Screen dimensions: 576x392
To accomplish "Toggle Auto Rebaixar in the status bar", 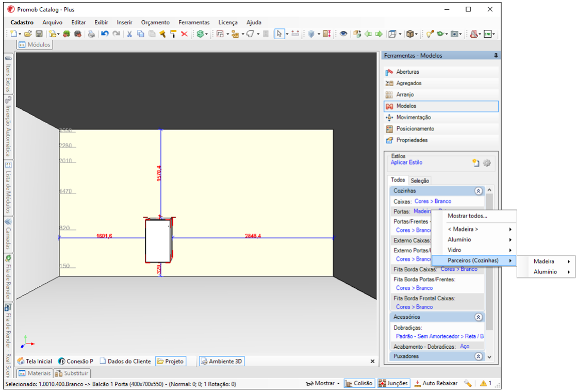I will click(x=436, y=383).
